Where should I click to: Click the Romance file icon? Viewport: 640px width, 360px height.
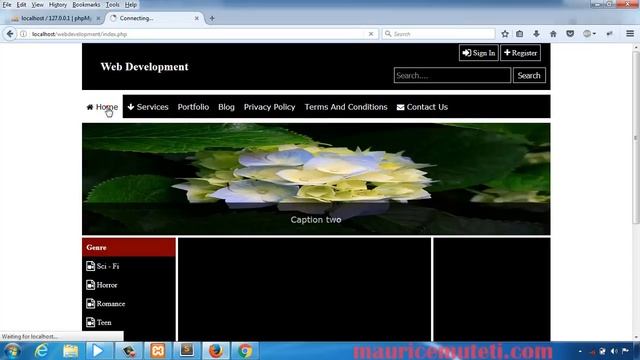(91, 304)
